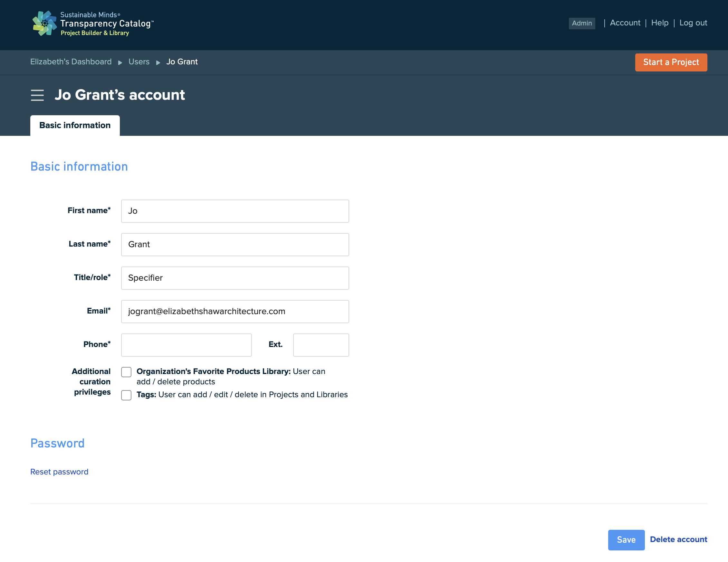The image size is (728, 562).
Task: Click the Password section heading
Action: pyautogui.click(x=57, y=443)
